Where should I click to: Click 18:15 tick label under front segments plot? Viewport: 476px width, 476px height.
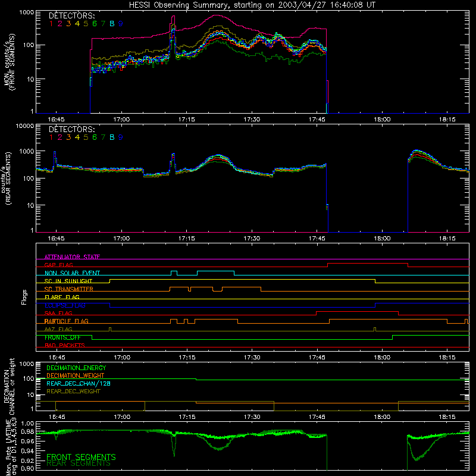pos(447,120)
